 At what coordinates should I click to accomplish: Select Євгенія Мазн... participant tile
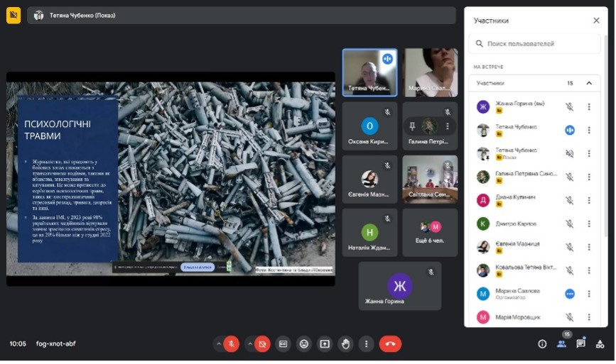click(369, 180)
